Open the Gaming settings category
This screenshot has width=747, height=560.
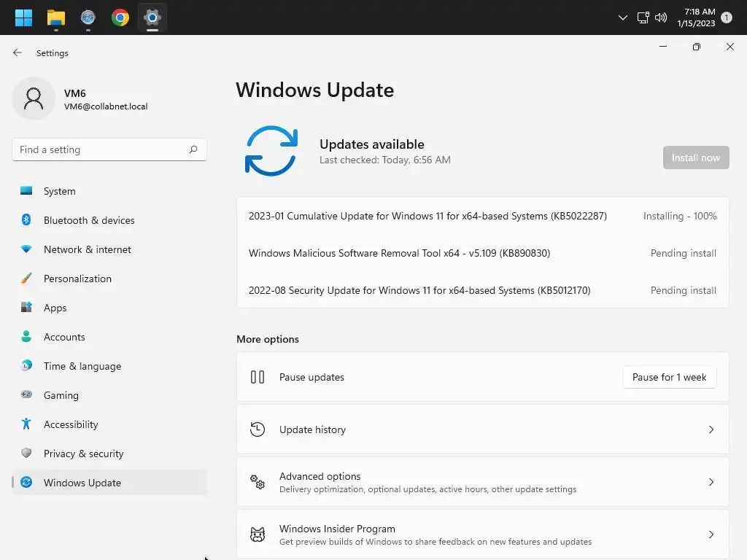pyautogui.click(x=109, y=395)
